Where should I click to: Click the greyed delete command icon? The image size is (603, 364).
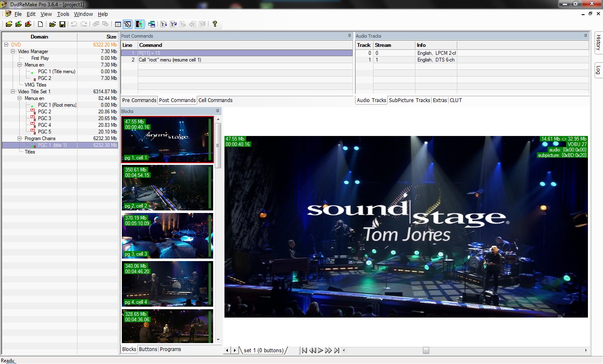pyautogui.click(x=202, y=24)
